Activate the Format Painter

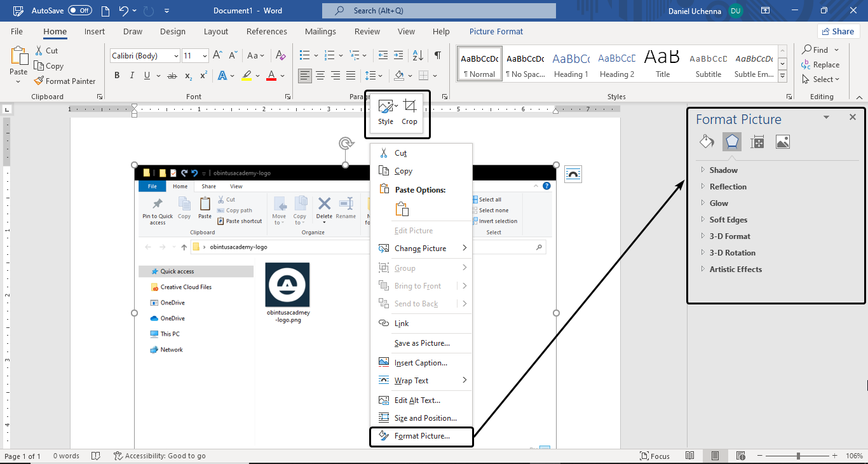65,81
